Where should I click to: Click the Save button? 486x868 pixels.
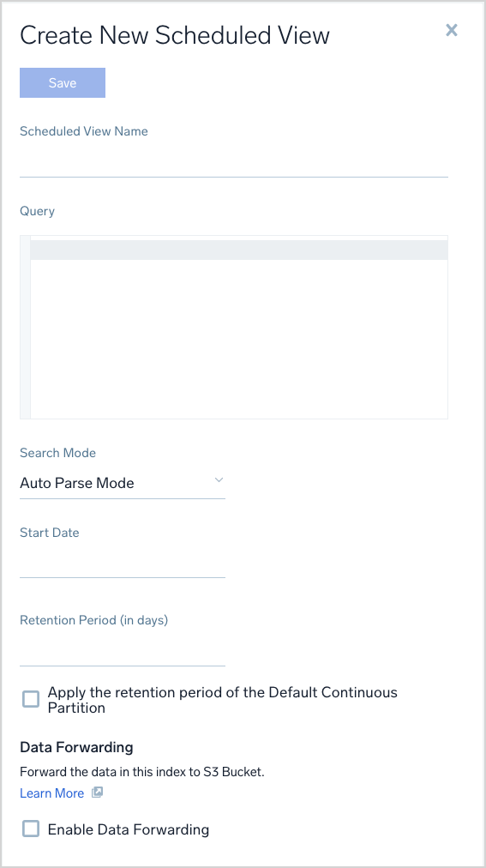coord(63,83)
